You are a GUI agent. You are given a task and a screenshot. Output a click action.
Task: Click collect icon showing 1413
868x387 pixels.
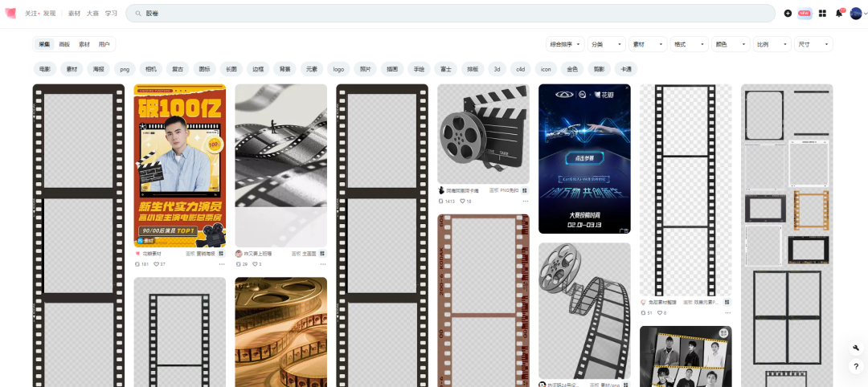coord(441,201)
